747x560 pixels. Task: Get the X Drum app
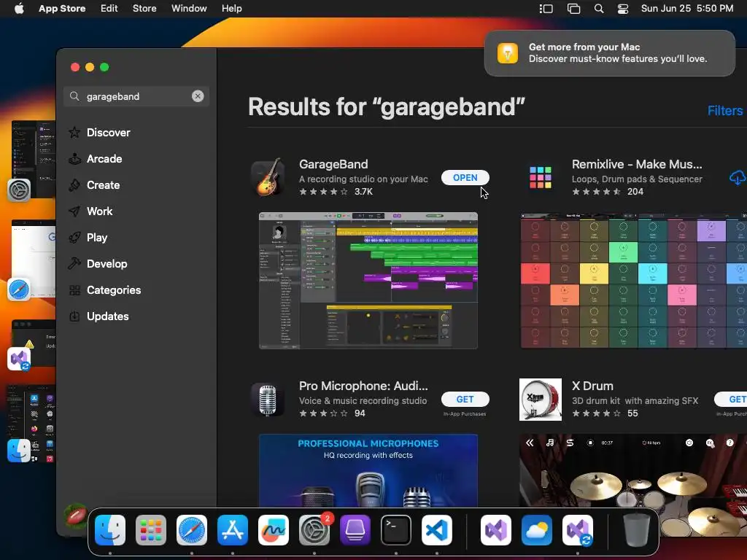[731, 399]
